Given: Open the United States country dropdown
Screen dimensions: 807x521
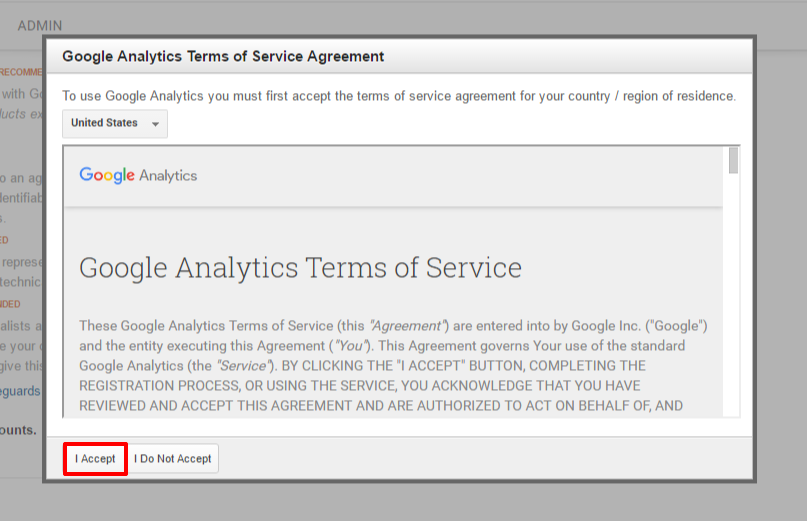Looking at the screenshot, I should (115, 124).
